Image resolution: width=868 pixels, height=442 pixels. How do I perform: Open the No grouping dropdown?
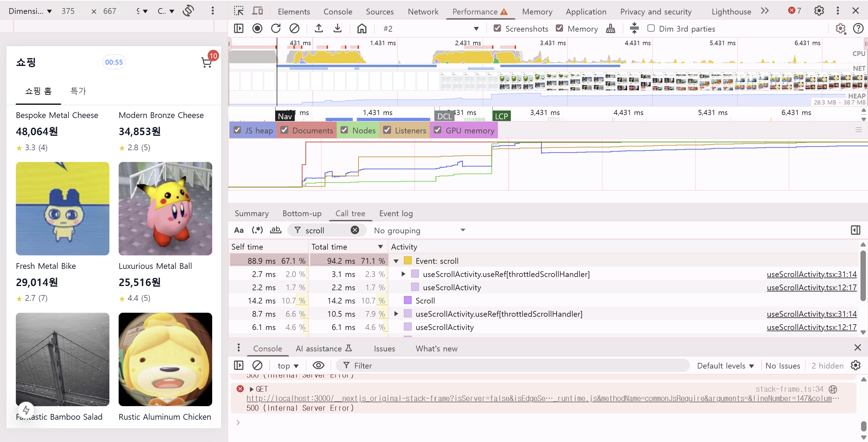point(420,230)
